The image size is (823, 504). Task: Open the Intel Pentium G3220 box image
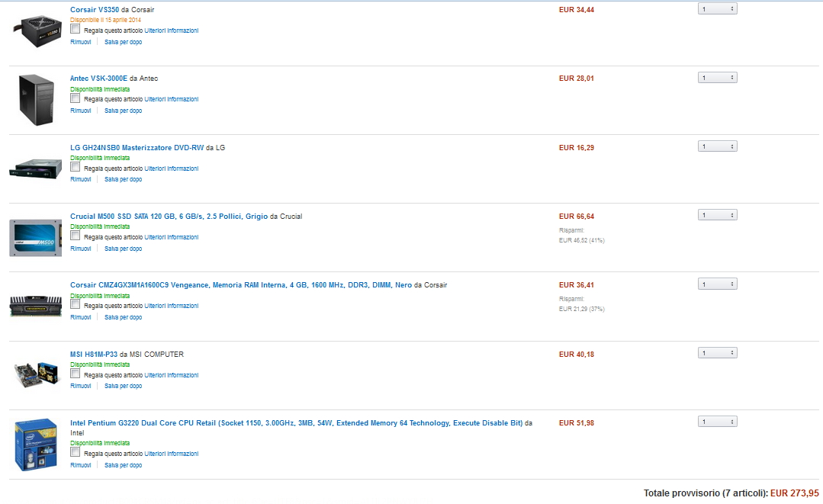(x=36, y=445)
